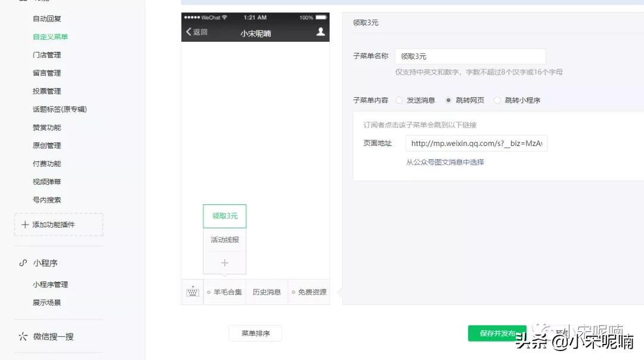
Task: Select the 发送消息 radio option
Action: (398, 100)
